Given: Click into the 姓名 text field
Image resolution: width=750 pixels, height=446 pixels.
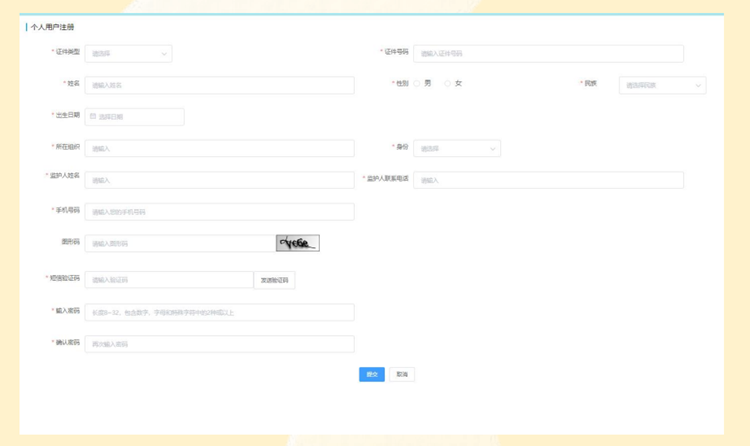Looking at the screenshot, I should click(219, 86).
